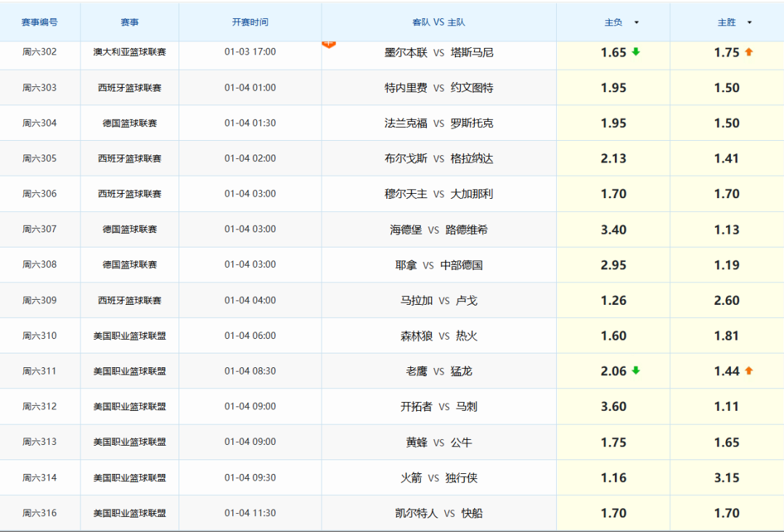
Task: Click orange up arrow beside 1.75 odds in row 周六302
Action: [748, 52]
